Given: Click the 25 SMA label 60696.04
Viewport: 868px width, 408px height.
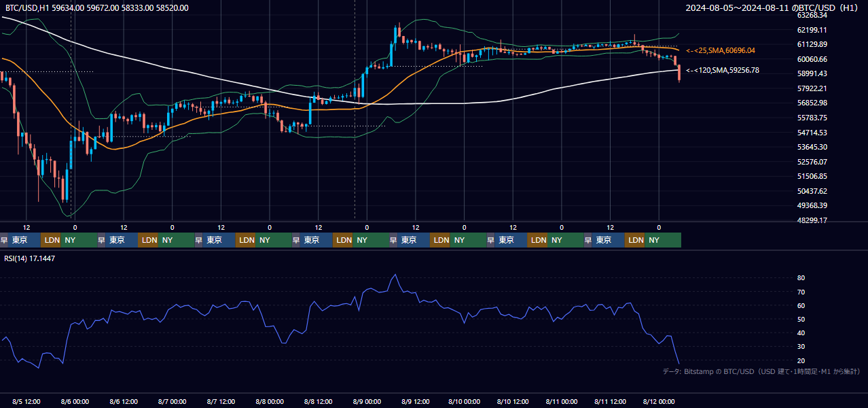Looking at the screenshot, I should pyautogui.click(x=721, y=51).
